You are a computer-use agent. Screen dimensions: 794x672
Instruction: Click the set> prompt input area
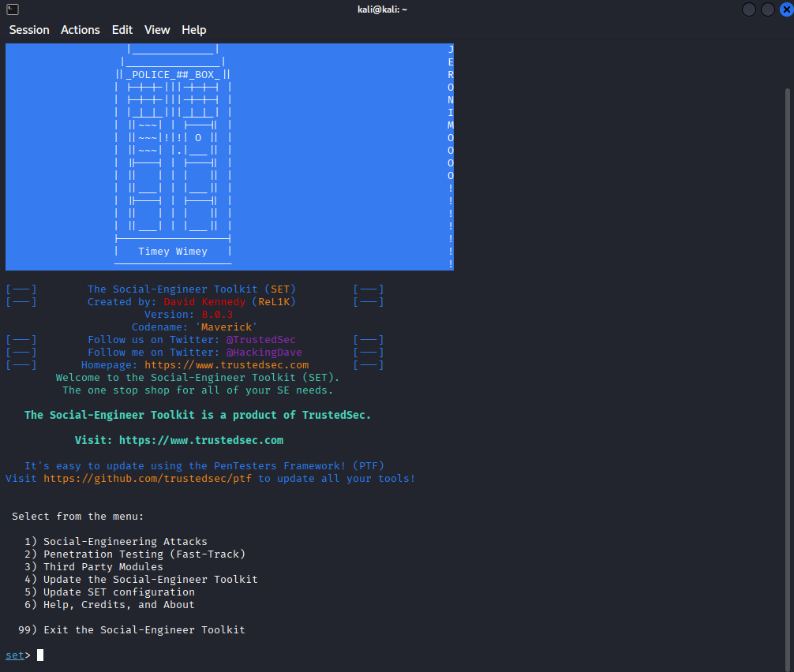[x=40, y=655]
